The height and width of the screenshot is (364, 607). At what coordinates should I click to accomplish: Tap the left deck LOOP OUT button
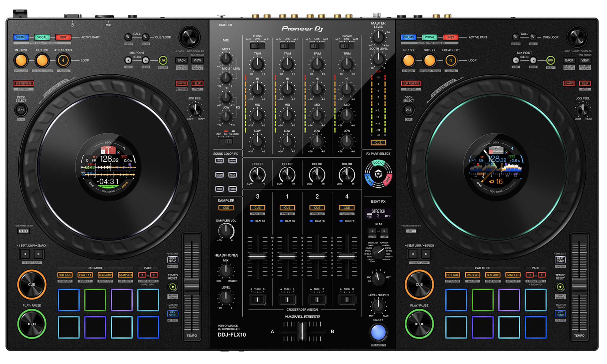[x=42, y=60]
